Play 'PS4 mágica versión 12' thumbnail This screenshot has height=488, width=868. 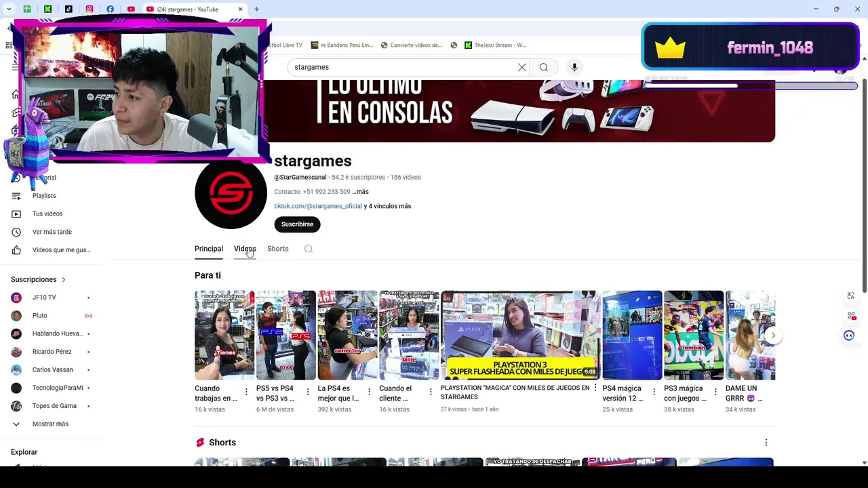point(632,335)
